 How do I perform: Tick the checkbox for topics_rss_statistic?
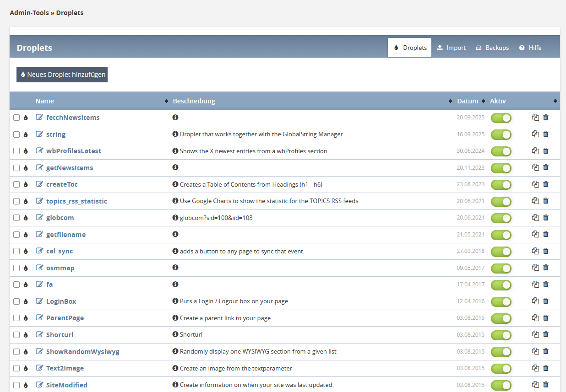click(16, 201)
